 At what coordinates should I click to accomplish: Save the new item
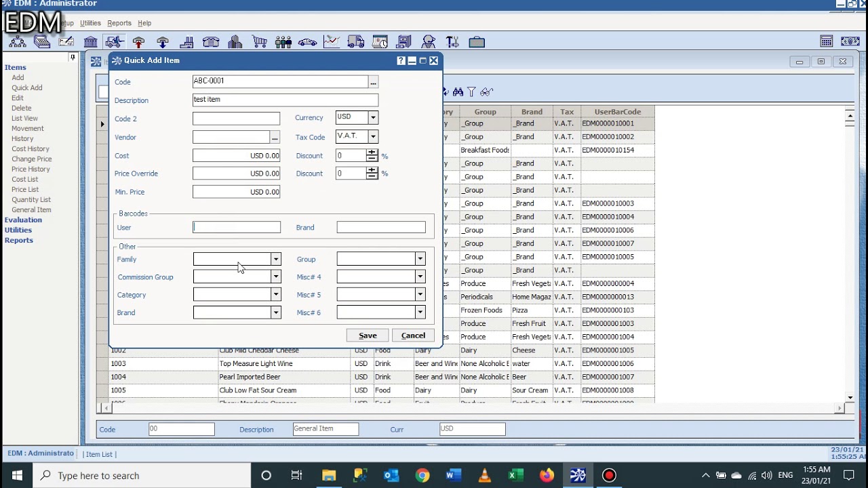pyautogui.click(x=368, y=335)
